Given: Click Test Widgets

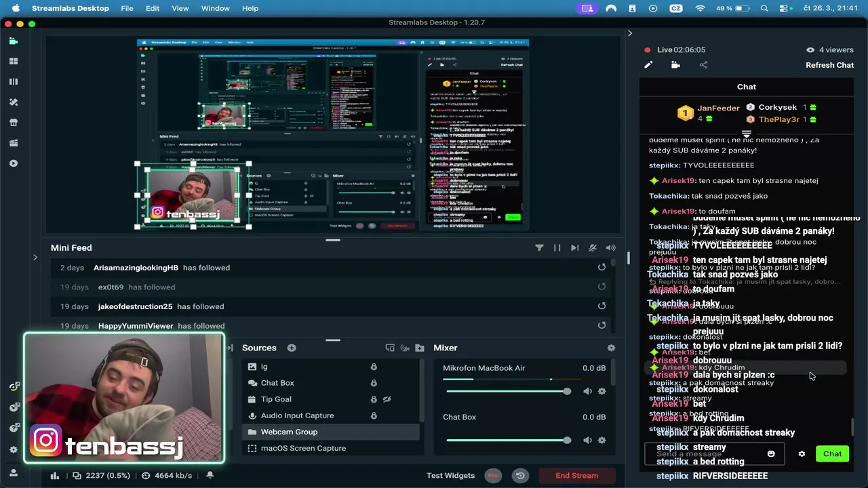Looking at the screenshot, I should tap(450, 475).
